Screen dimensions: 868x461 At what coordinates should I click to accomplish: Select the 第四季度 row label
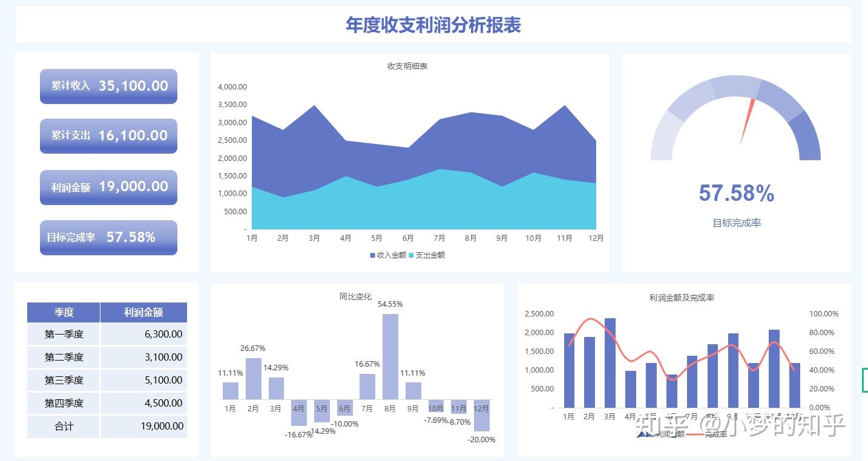[64, 403]
